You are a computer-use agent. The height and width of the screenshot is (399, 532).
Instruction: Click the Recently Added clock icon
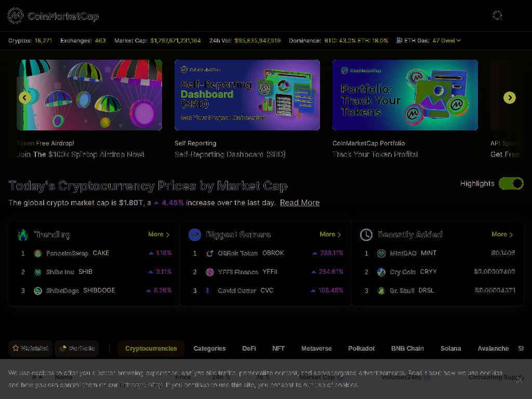(366, 234)
